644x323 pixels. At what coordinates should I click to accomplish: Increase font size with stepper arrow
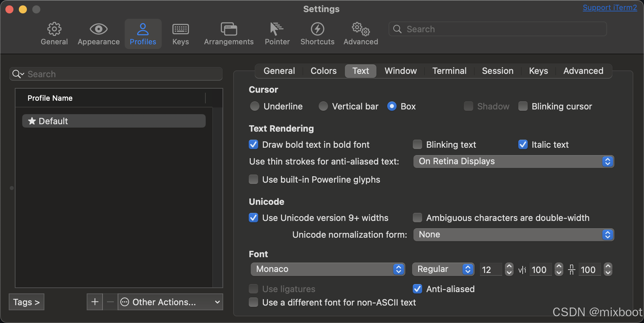click(x=509, y=266)
